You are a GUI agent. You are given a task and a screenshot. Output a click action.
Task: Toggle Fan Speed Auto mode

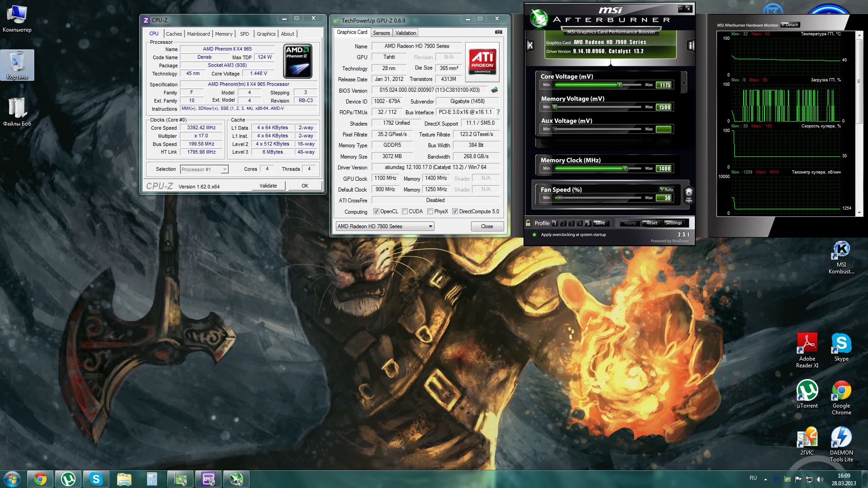tap(666, 189)
